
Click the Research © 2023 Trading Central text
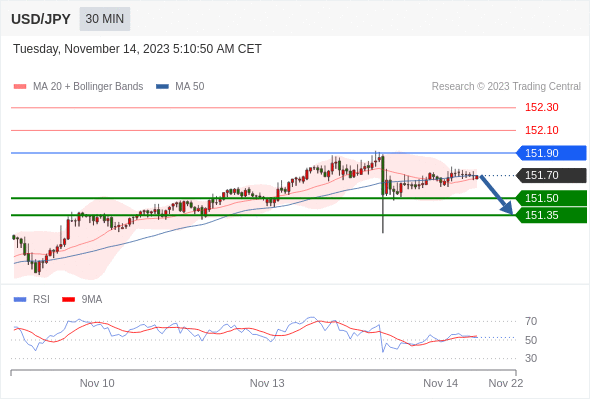[x=506, y=87]
